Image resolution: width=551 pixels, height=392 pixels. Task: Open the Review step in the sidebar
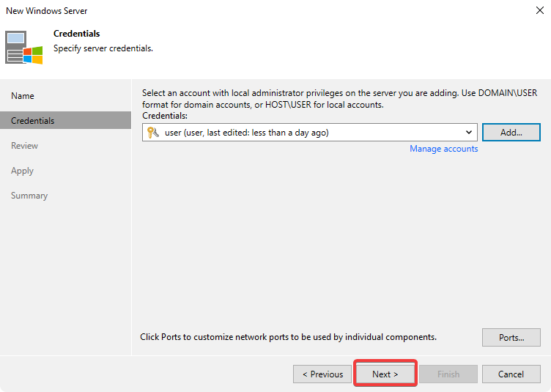(24, 146)
